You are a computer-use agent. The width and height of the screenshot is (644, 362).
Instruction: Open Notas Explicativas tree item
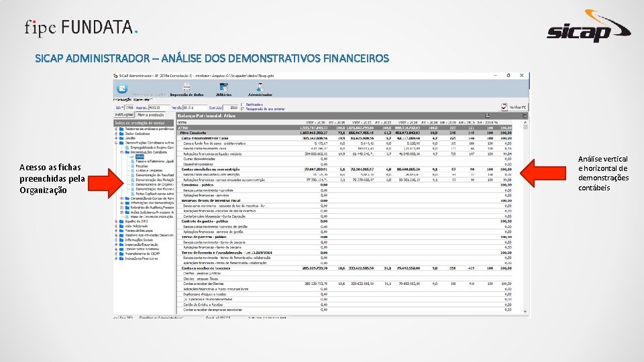(155, 193)
